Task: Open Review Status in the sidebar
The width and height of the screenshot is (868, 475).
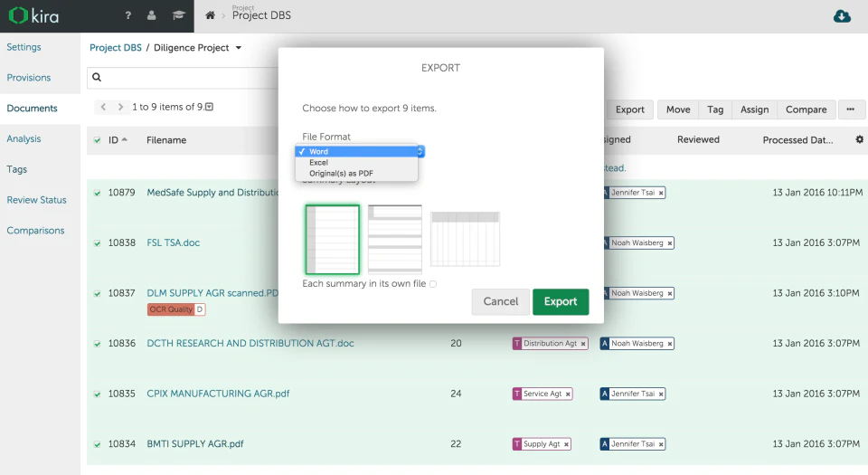Action: click(x=36, y=200)
